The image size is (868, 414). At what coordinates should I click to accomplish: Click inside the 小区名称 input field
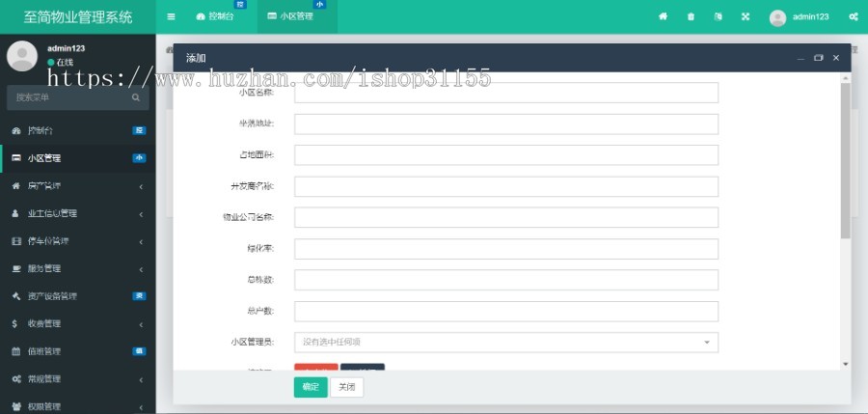click(506, 93)
